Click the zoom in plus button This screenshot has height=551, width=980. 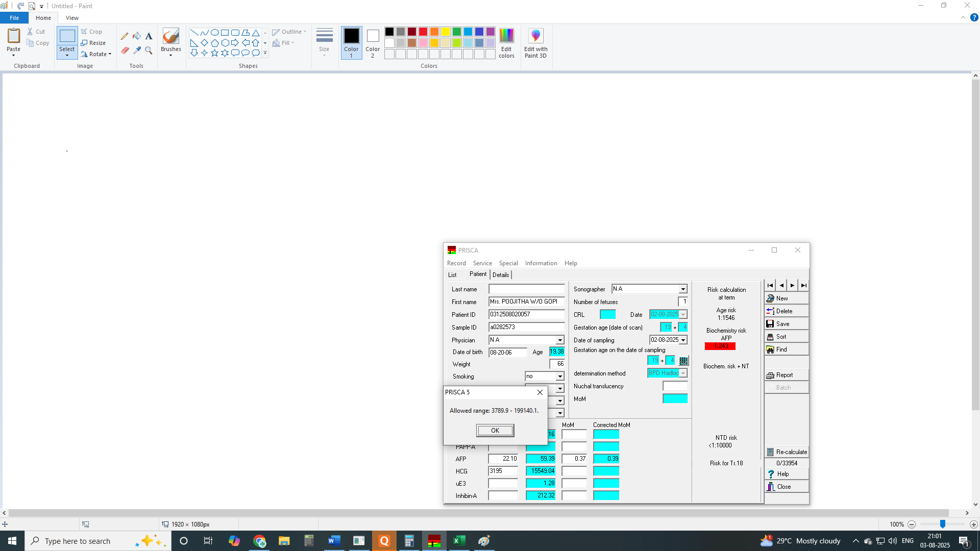(974, 524)
